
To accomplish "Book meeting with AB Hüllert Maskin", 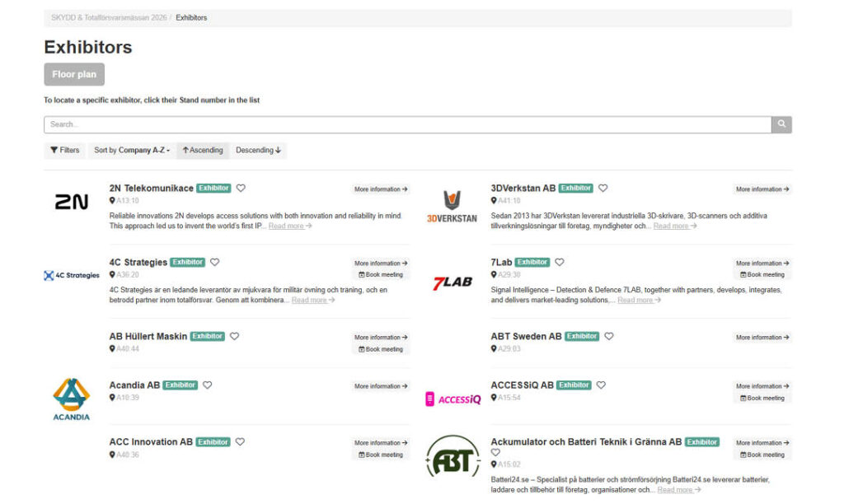I will click(381, 350).
